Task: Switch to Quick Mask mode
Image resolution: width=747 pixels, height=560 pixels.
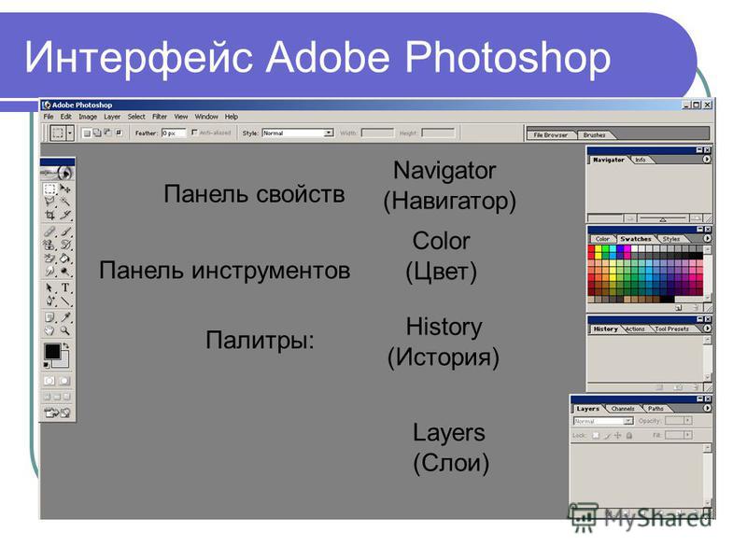Action: click(64, 381)
